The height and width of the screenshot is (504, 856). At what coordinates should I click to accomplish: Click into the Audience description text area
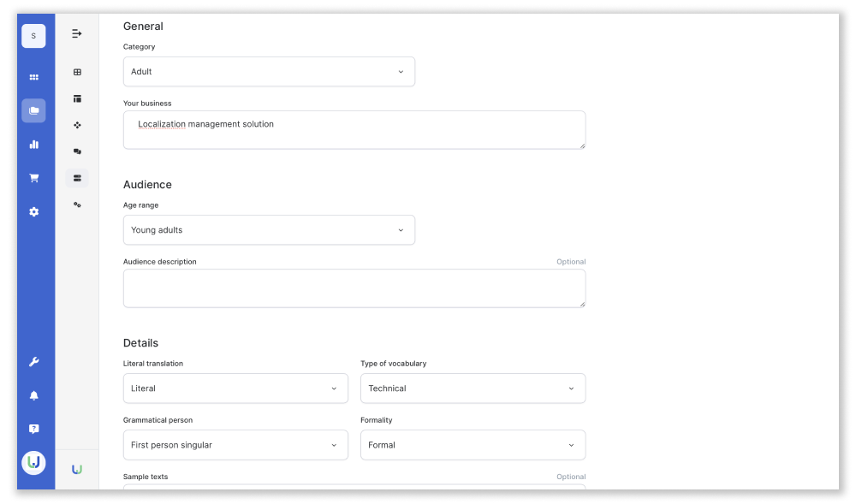[354, 288]
